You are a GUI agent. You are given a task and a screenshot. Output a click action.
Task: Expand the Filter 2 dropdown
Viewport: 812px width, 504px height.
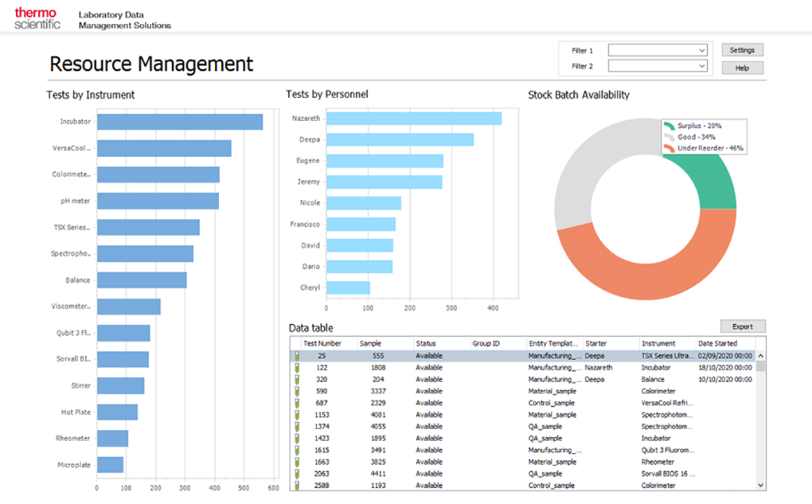658,66
